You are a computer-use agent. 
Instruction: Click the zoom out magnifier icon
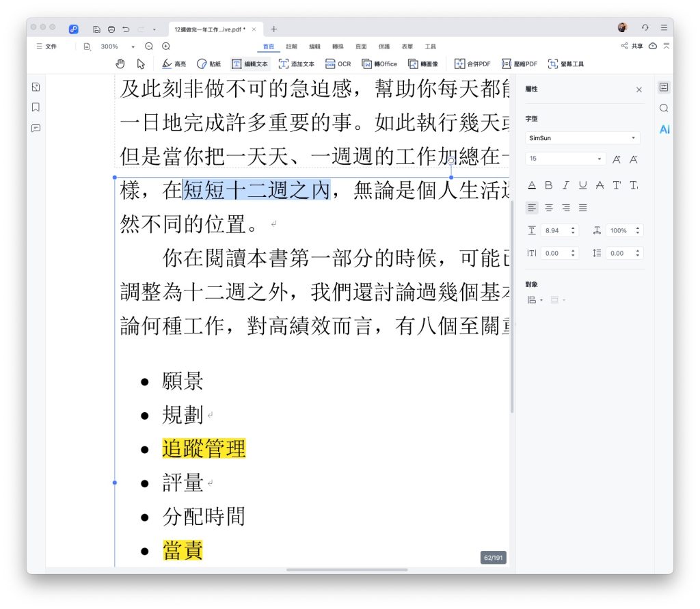pos(149,46)
